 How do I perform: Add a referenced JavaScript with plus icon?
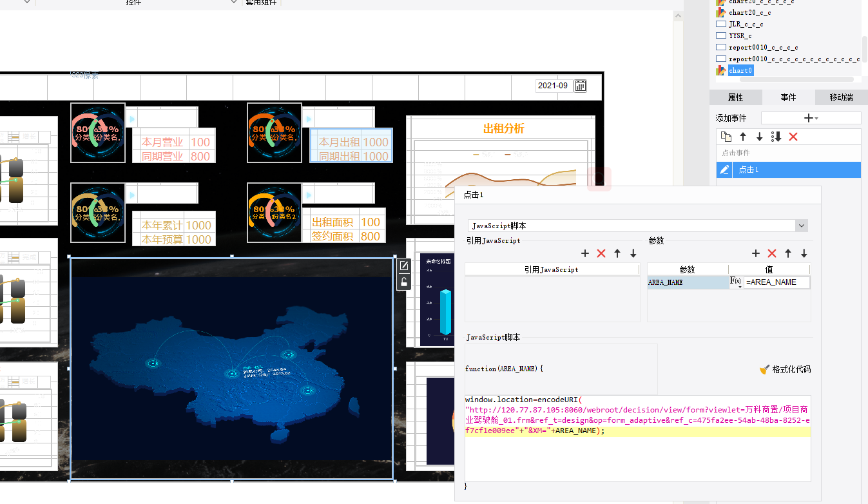(x=585, y=254)
